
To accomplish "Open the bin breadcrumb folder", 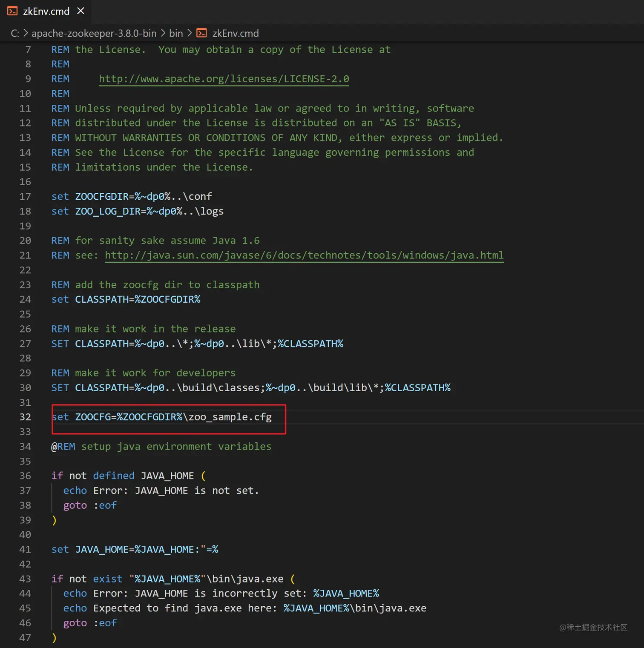I will 176,33.
